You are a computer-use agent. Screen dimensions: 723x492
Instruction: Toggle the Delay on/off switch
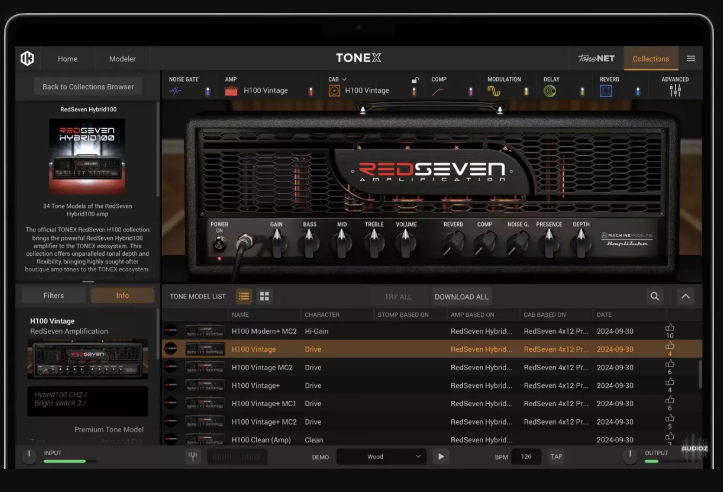582,91
